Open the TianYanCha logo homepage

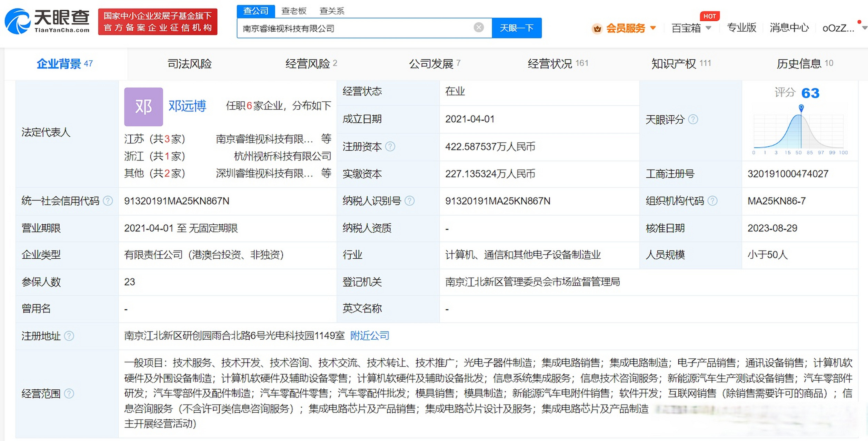[47, 21]
